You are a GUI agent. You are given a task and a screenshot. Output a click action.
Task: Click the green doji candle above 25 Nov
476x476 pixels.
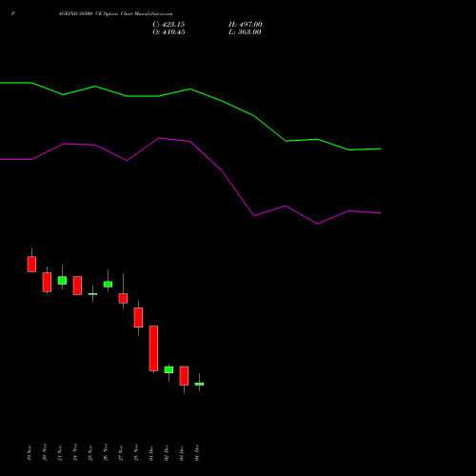(x=92, y=294)
